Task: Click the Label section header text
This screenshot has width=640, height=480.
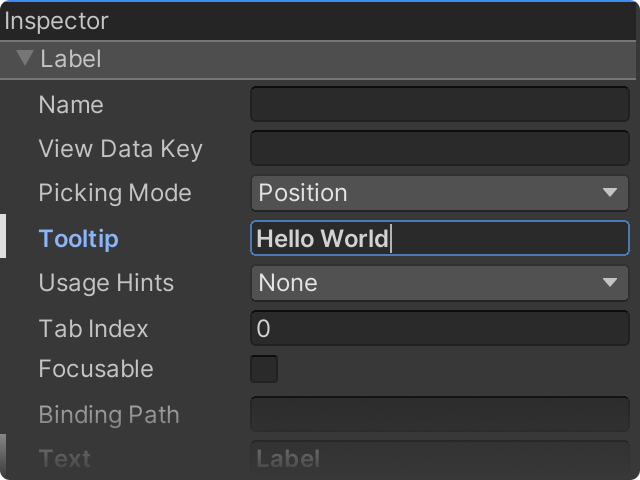Action: coord(71,59)
